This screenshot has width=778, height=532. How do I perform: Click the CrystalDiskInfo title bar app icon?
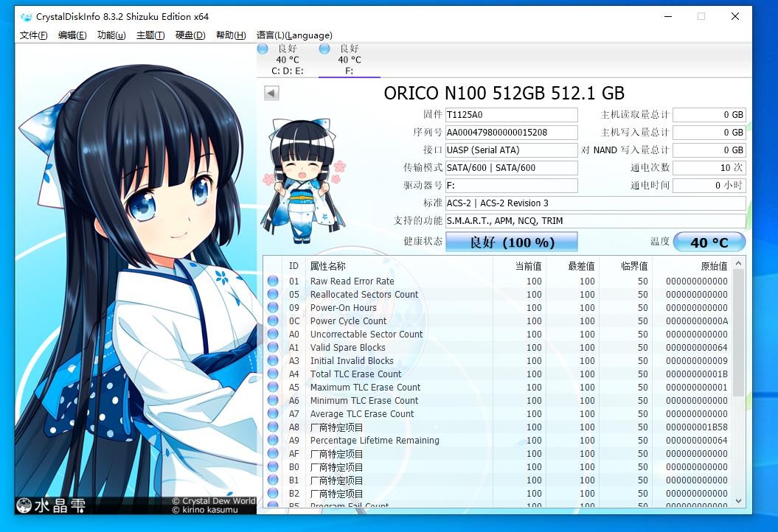point(27,16)
